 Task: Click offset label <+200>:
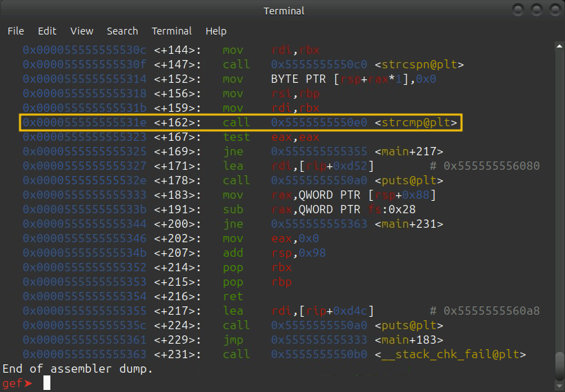click(178, 224)
